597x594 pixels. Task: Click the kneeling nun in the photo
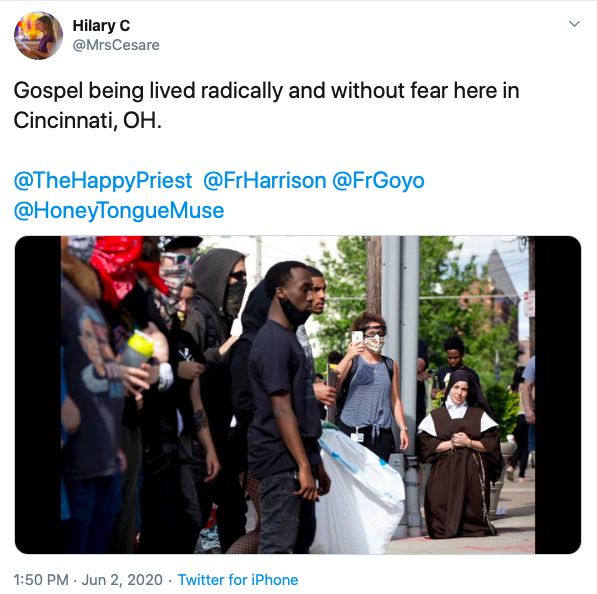point(460,453)
